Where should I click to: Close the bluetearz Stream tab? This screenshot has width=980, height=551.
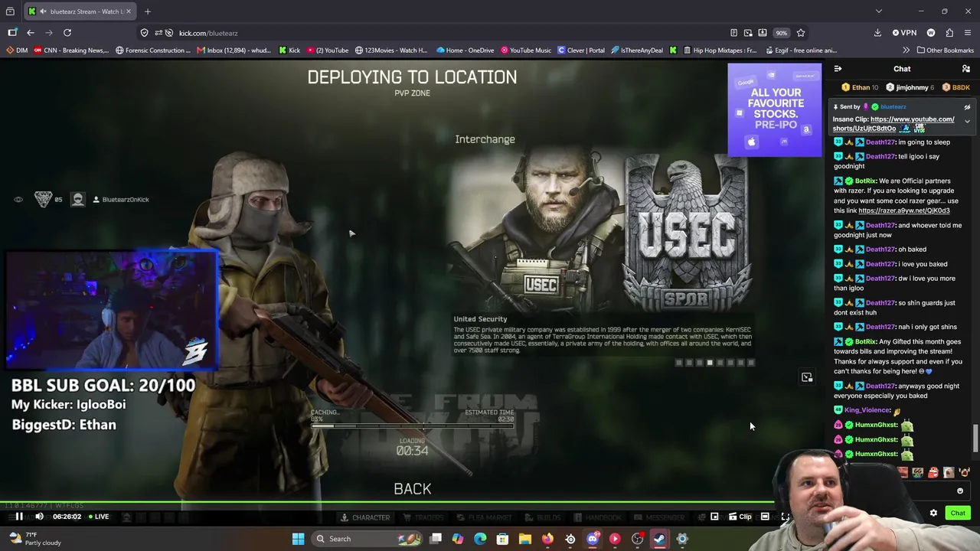click(x=129, y=11)
